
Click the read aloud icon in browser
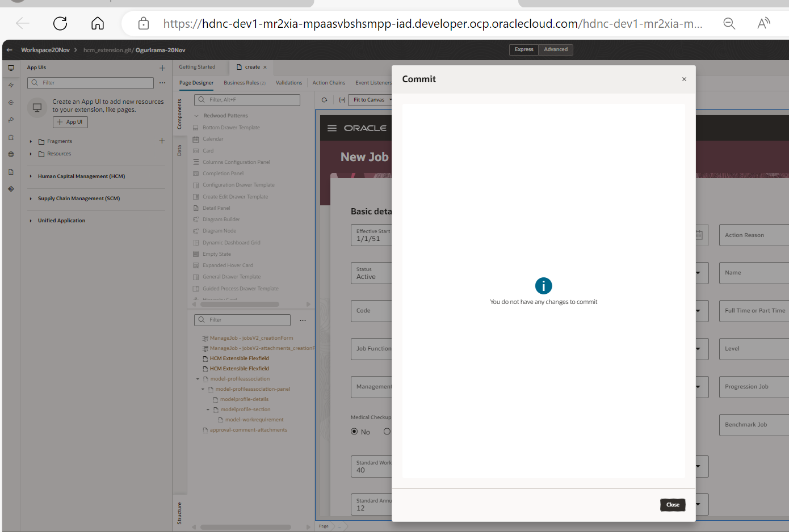click(764, 23)
